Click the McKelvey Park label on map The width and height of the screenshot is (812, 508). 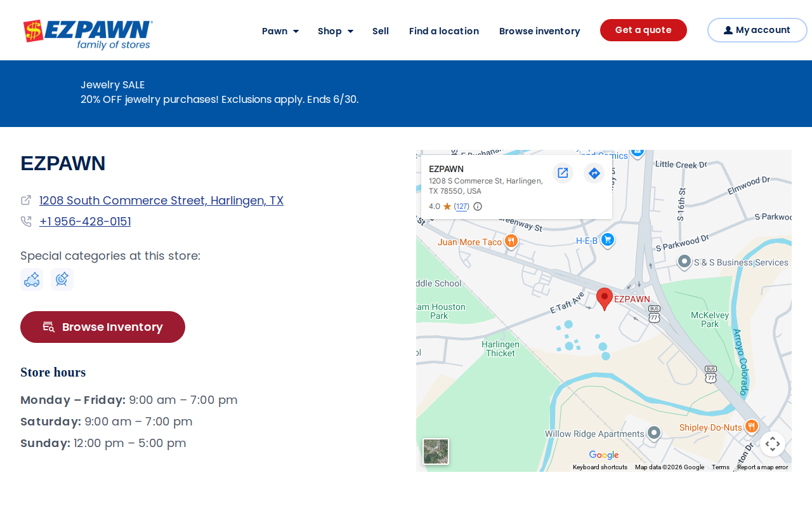pyautogui.click(x=710, y=319)
